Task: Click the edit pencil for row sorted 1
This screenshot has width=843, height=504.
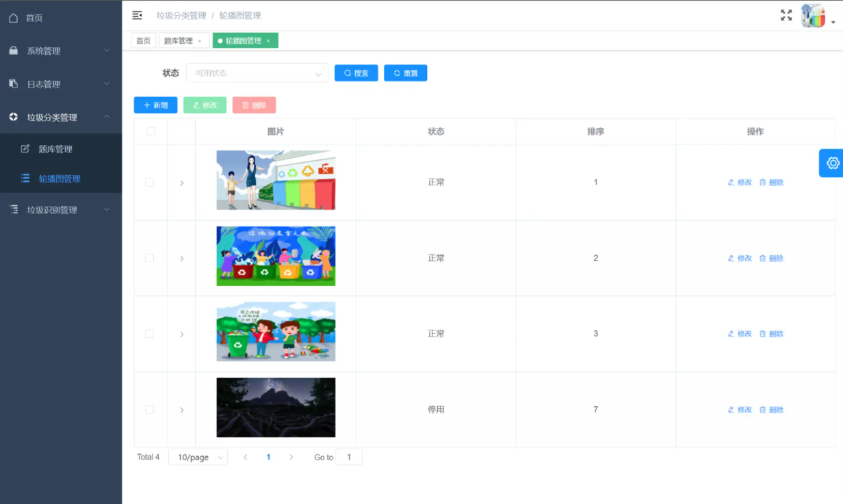Action: [740, 183]
